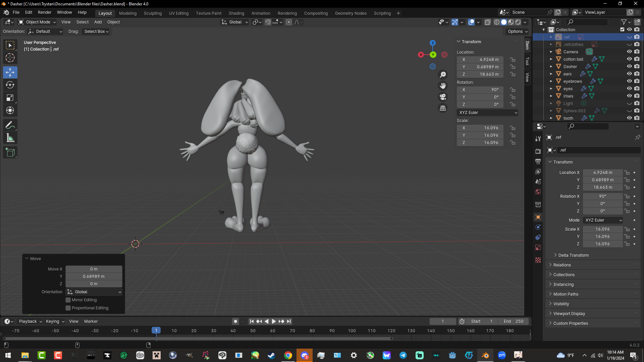Image resolution: width=644 pixels, height=362 pixels.
Task: Hide the Dasher object in the viewport
Action: pyautogui.click(x=629, y=66)
